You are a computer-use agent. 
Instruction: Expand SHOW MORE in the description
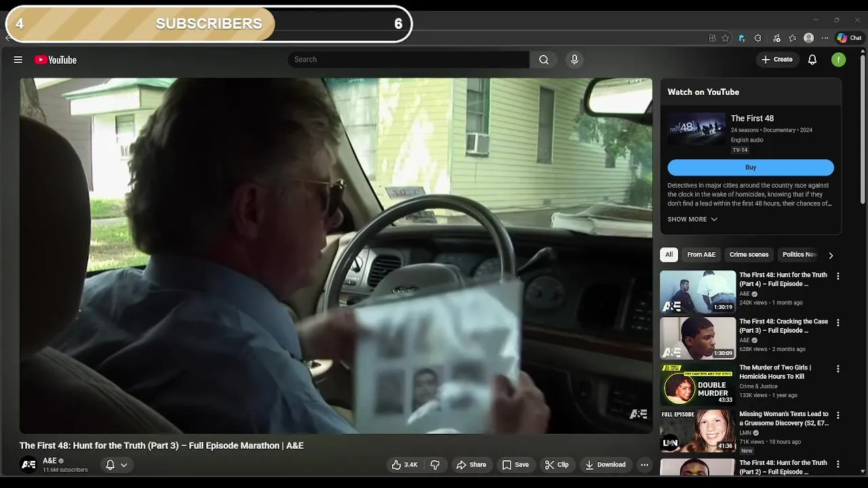pyautogui.click(x=692, y=220)
